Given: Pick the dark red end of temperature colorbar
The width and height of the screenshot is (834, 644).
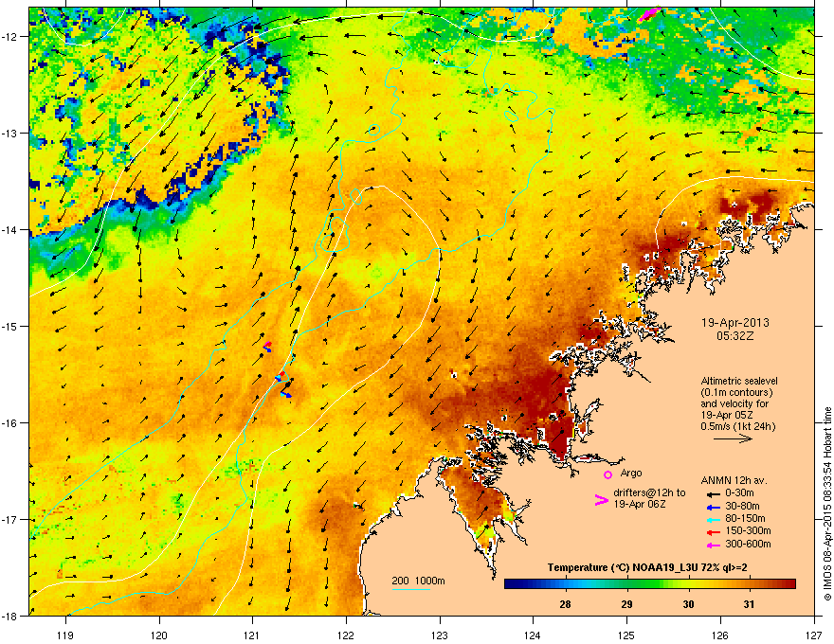Looking at the screenshot, I should 789,584.
